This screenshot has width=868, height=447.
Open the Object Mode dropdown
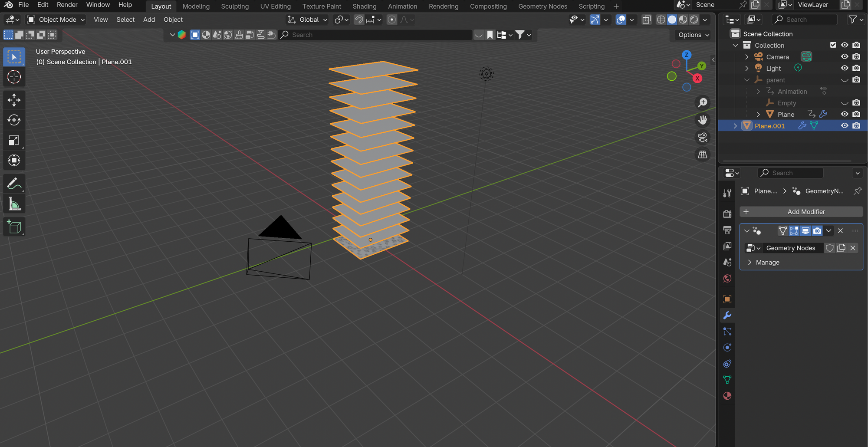56,20
